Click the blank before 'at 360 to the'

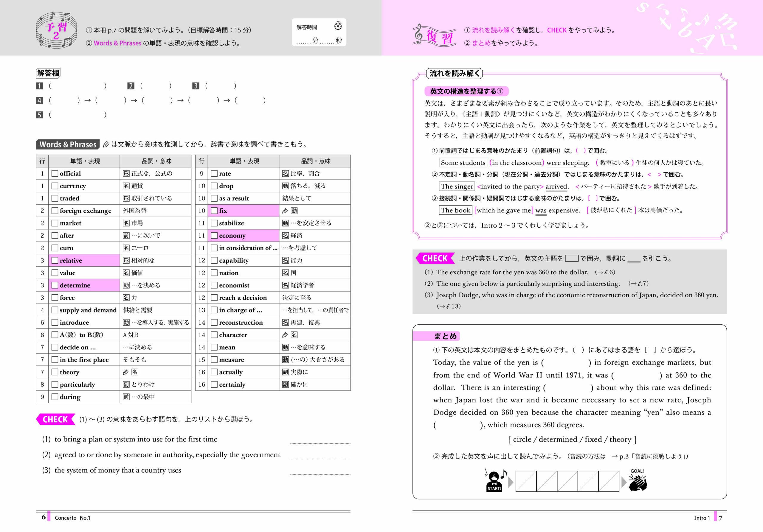(x=637, y=375)
